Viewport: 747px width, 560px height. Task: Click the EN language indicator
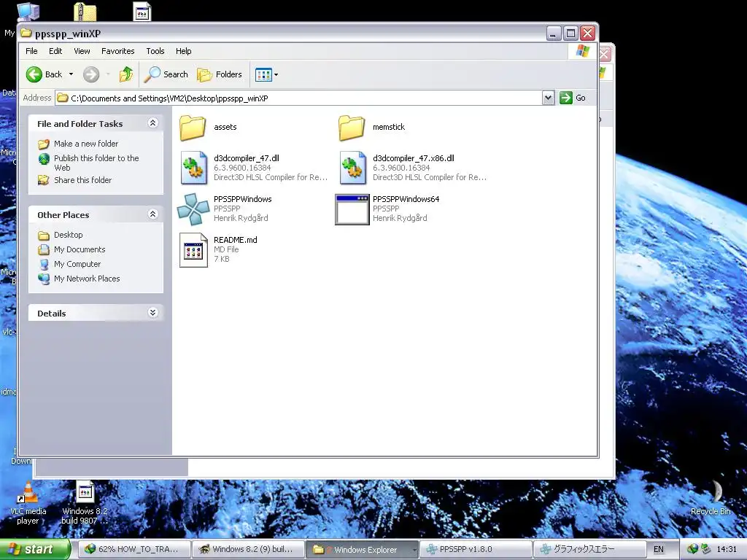pyautogui.click(x=659, y=549)
